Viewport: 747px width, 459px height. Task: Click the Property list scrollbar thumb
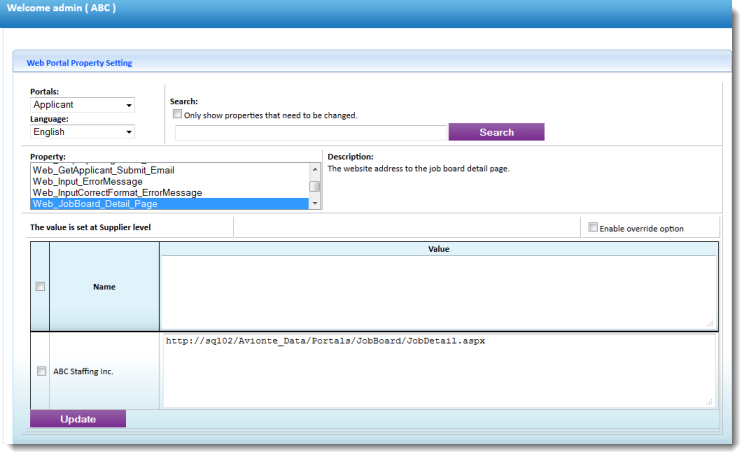(315, 185)
